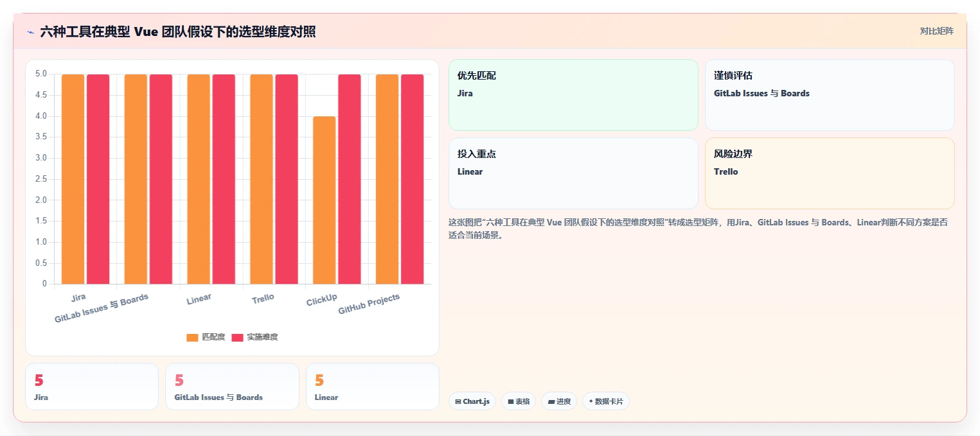Toggle the red 实施难度 legend swatch

click(237, 337)
